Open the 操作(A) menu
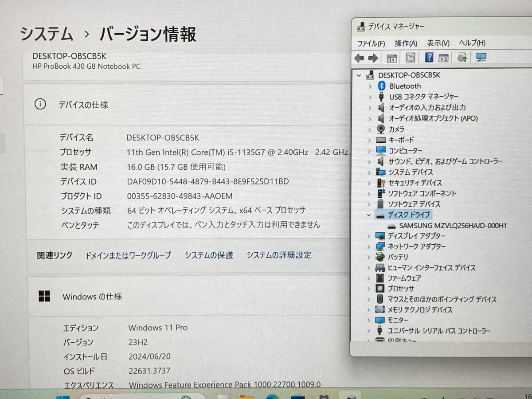This screenshot has width=532, height=399. [406, 43]
